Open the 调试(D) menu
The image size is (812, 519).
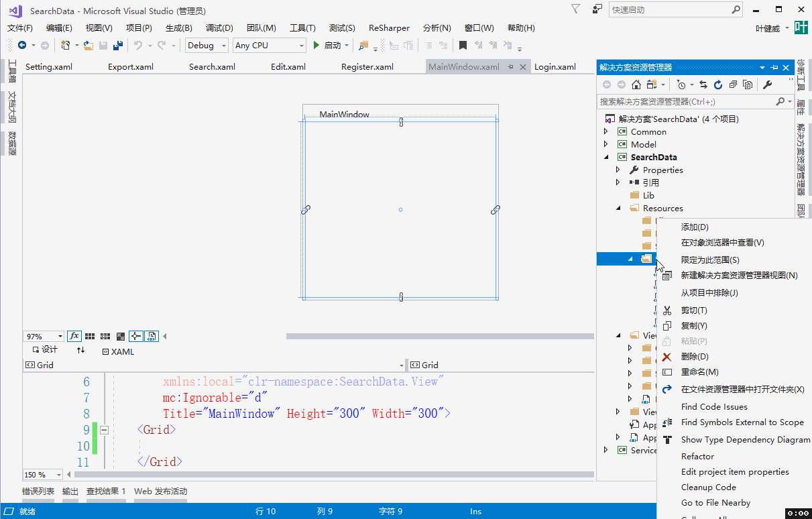(219, 28)
